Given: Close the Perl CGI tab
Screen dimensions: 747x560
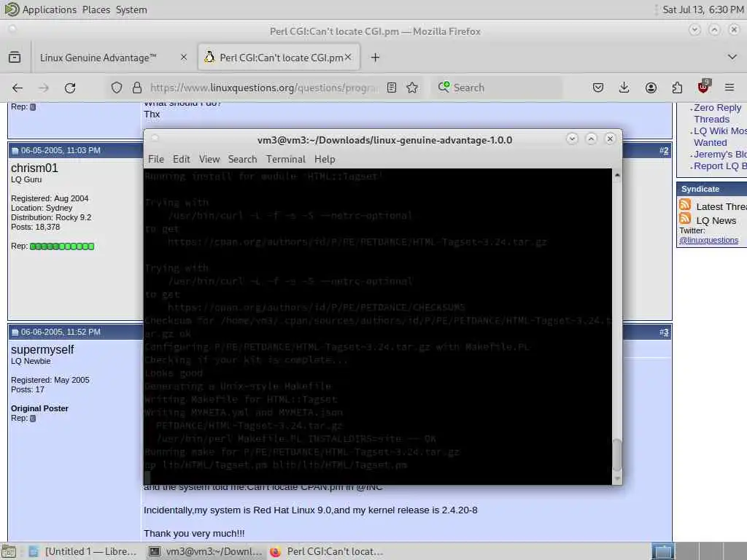Looking at the screenshot, I should (x=348, y=57).
